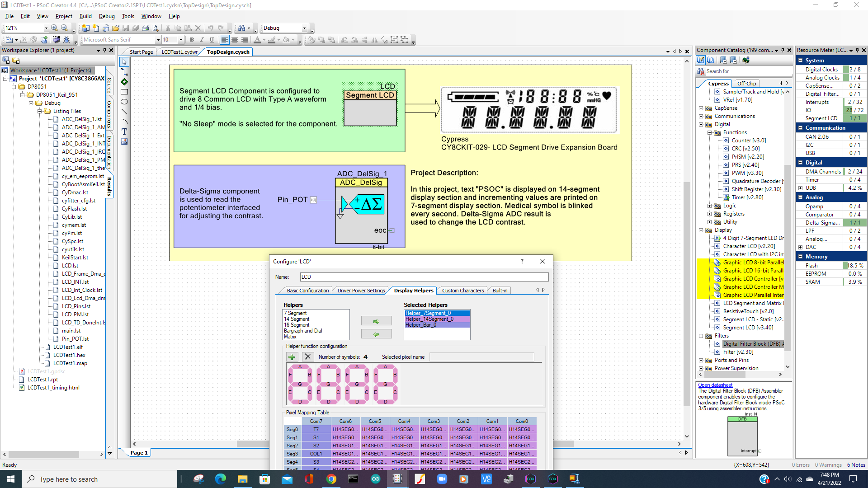This screenshot has width=868, height=488.
Task: Click the find new components chip icon
Action: 746,60
